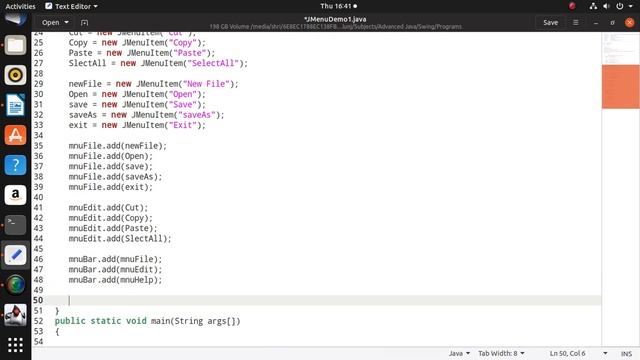Click the "saveAs" string on line 32
640x360 pixels.
tap(197, 115)
